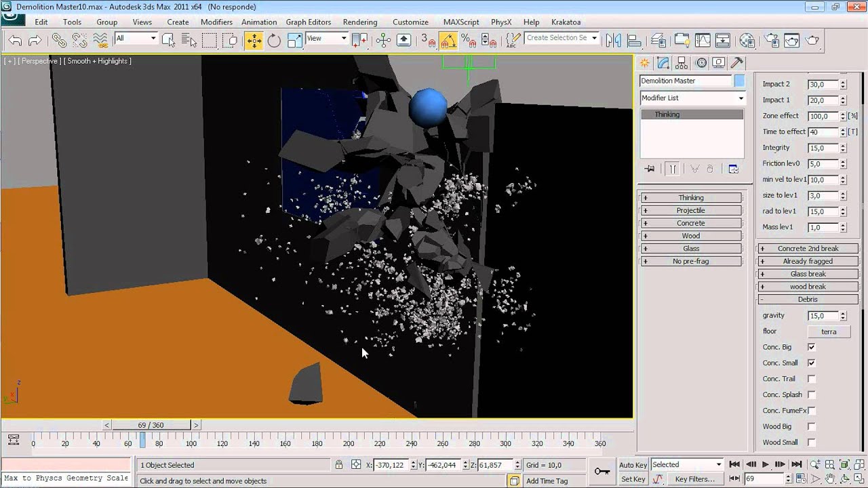
Task: Click the Redo arrow icon
Action: (x=35, y=41)
